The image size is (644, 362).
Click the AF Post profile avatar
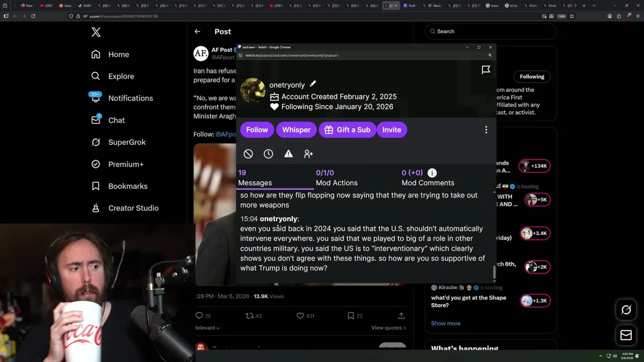pyautogui.click(x=201, y=53)
